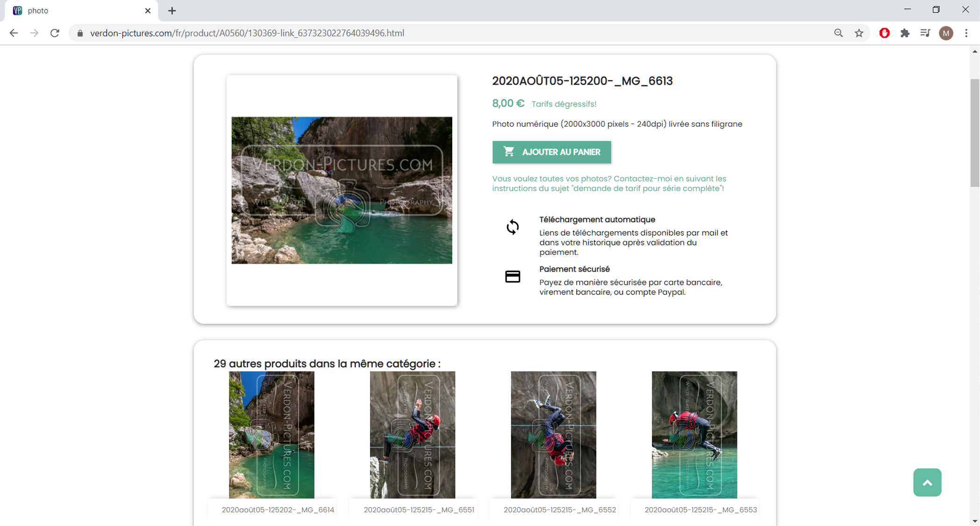Image resolution: width=980 pixels, height=526 pixels.
Task: Click the red ad-blocker extension icon
Action: [884, 33]
